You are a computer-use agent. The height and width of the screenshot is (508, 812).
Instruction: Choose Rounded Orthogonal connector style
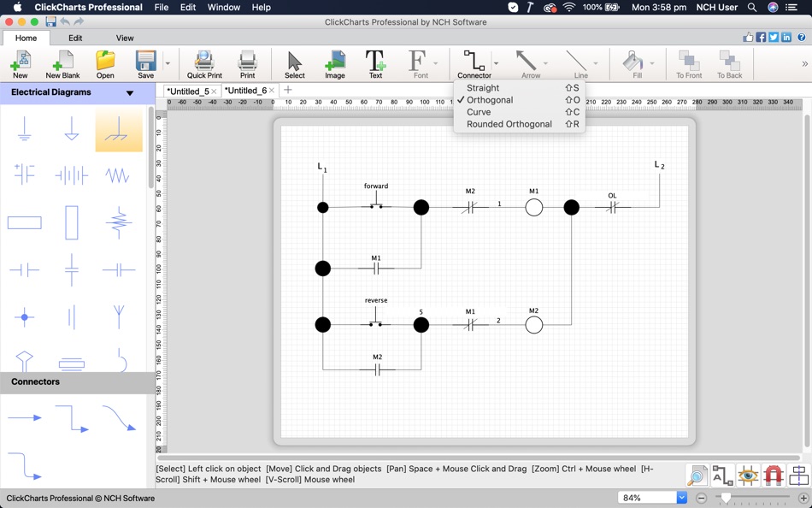click(519, 124)
